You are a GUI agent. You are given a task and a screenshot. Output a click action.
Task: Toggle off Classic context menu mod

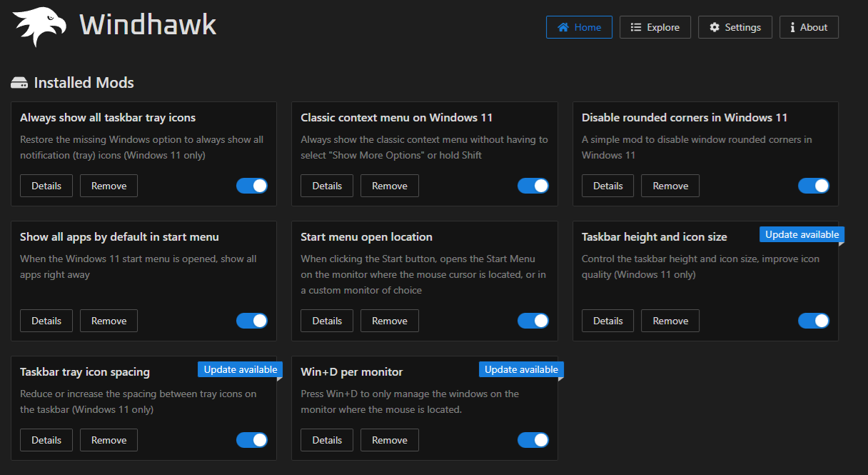pos(533,186)
